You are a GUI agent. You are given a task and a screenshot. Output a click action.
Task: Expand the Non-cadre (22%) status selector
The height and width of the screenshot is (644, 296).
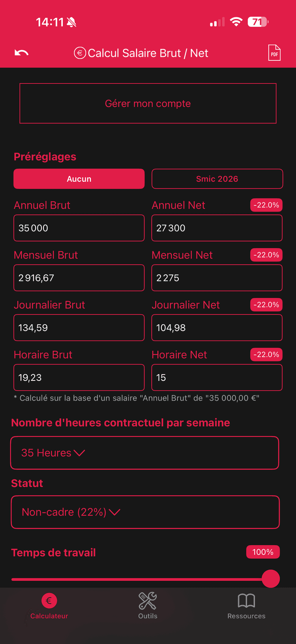point(145,512)
